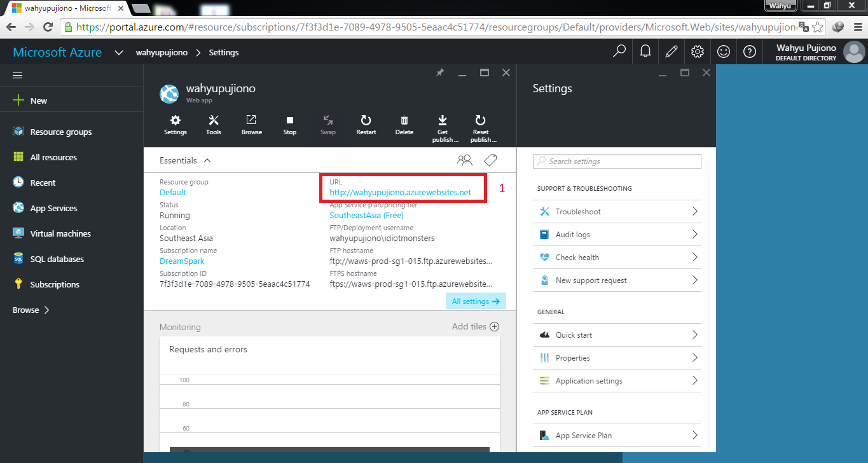
Task: Open Application settings row
Action: click(617, 381)
